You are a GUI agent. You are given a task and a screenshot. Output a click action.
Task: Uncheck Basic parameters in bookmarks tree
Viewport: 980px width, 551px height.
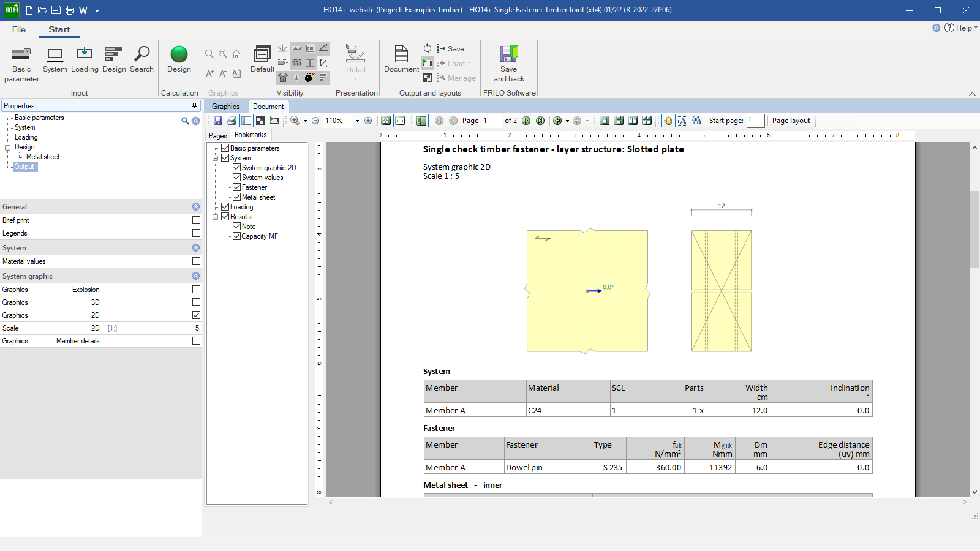coord(225,148)
